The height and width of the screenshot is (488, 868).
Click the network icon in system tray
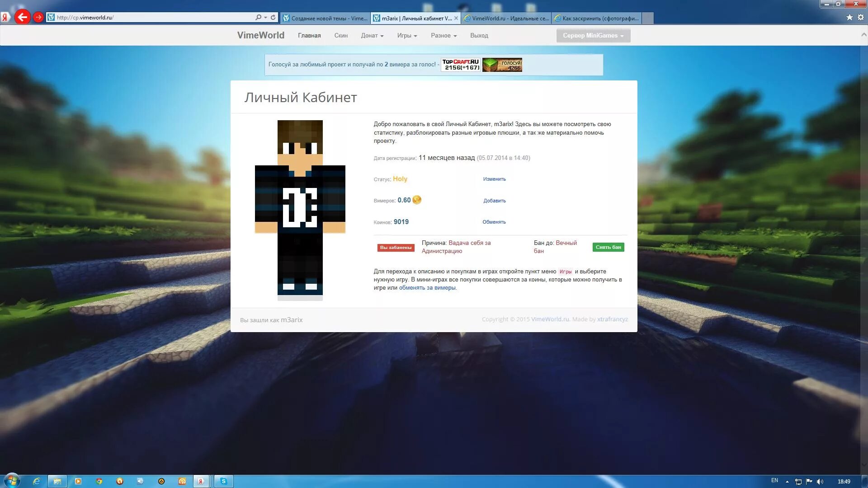(798, 482)
